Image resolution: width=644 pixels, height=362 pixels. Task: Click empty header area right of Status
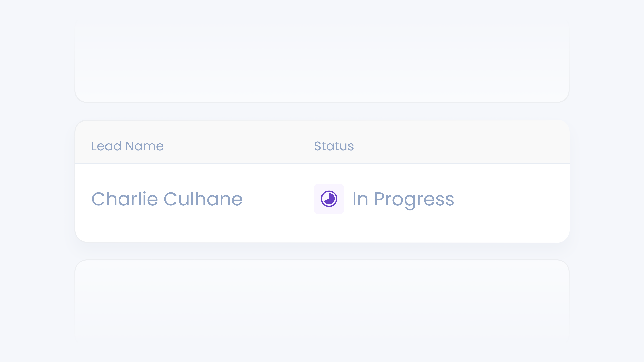coord(463,146)
